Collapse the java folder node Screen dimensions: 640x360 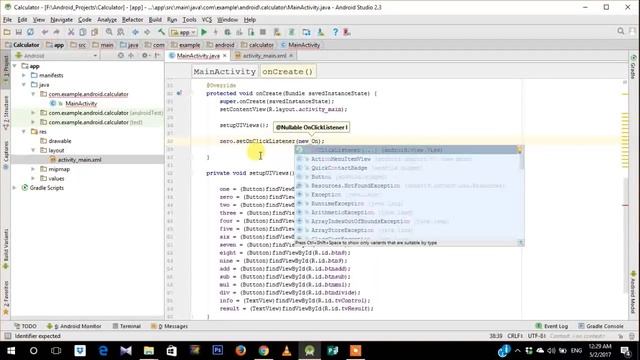click(x=24, y=84)
